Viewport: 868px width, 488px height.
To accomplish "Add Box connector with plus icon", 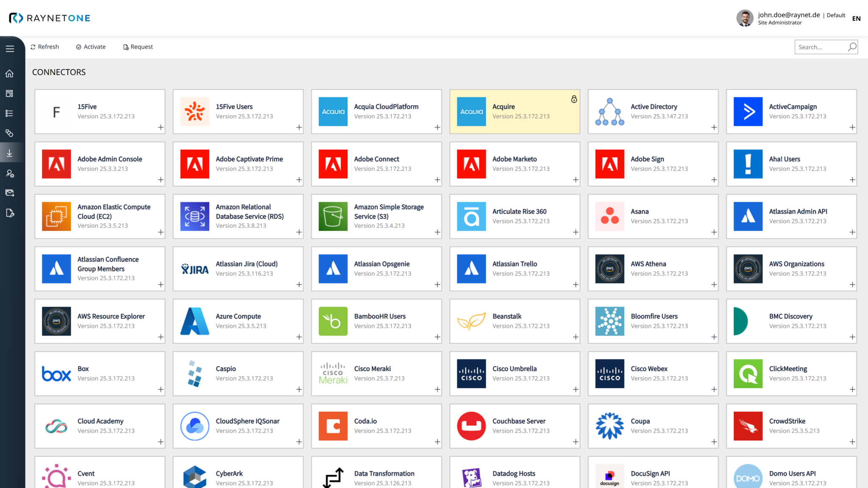I will [161, 389].
